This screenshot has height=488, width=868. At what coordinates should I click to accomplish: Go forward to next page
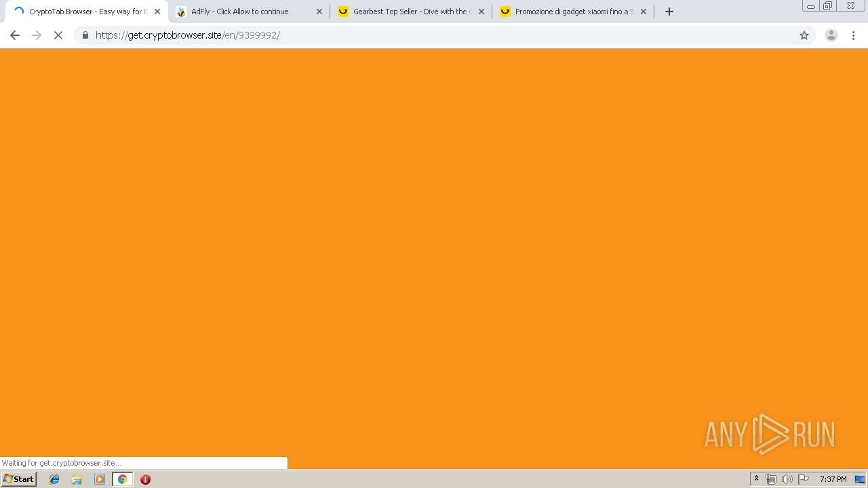tap(37, 35)
